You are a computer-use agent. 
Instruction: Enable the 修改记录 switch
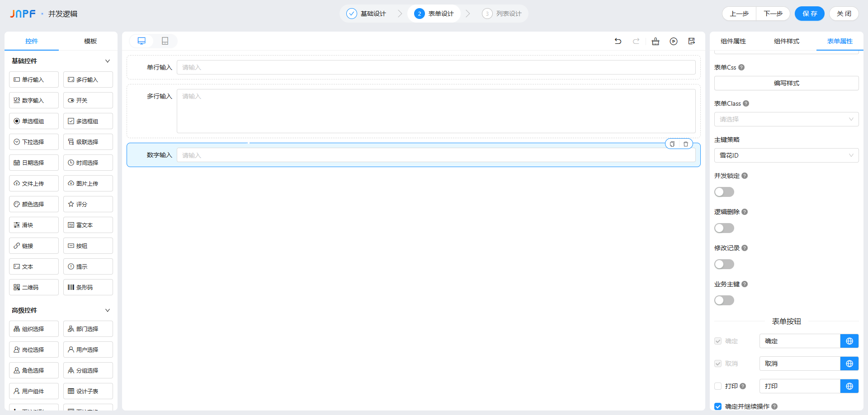[x=724, y=264]
